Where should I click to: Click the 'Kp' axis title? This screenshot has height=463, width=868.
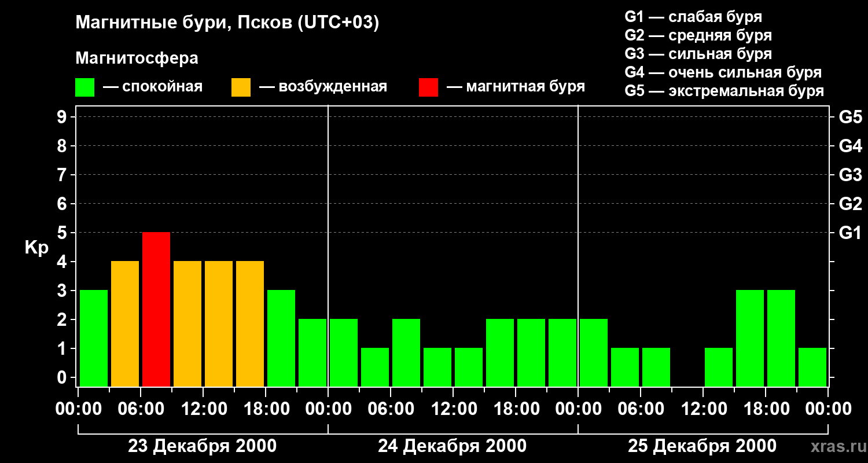click(36, 248)
